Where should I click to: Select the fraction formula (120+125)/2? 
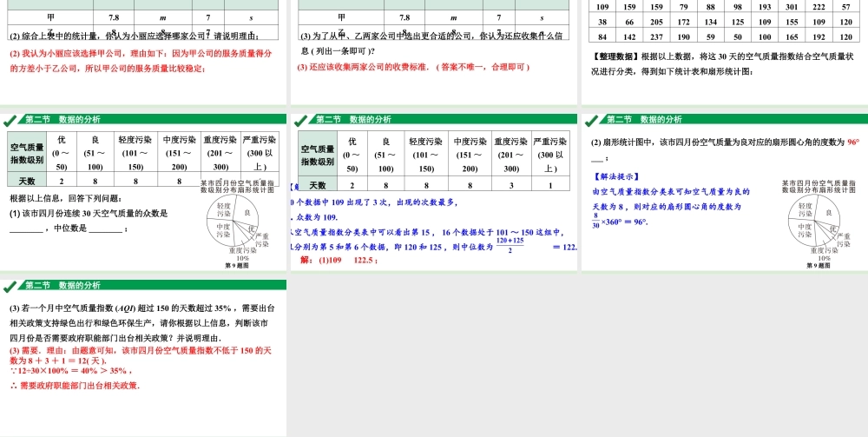pos(510,246)
